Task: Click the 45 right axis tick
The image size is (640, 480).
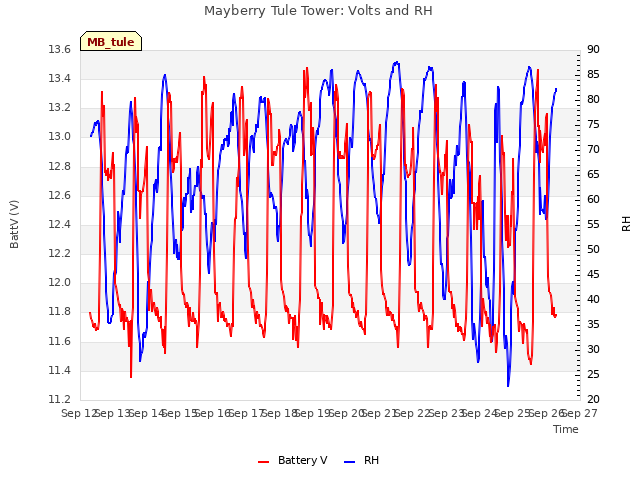Action: [x=593, y=274]
